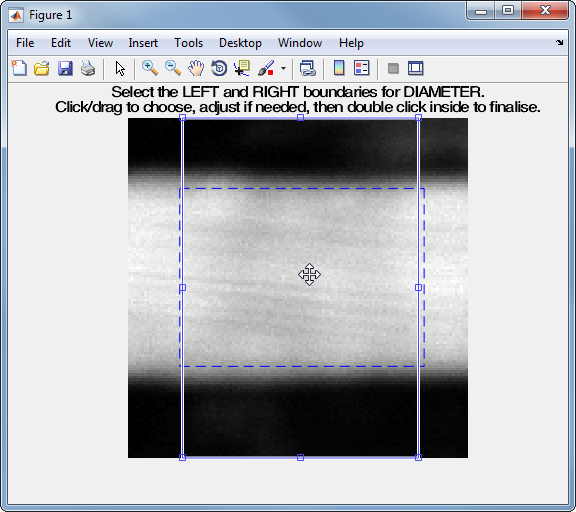576x512 pixels.
Task: Expand the Brush color dropdown arrow
Action: coord(283,68)
